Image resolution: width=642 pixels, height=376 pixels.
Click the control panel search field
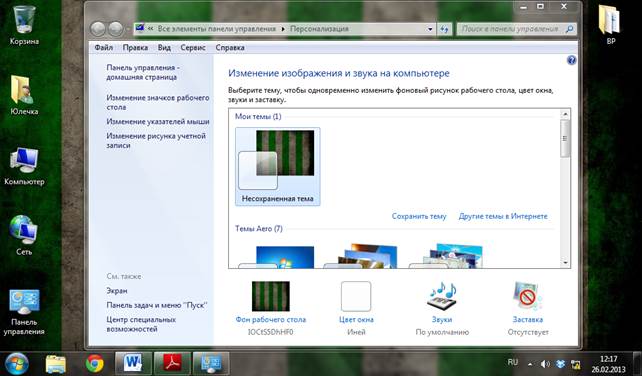(x=517, y=29)
